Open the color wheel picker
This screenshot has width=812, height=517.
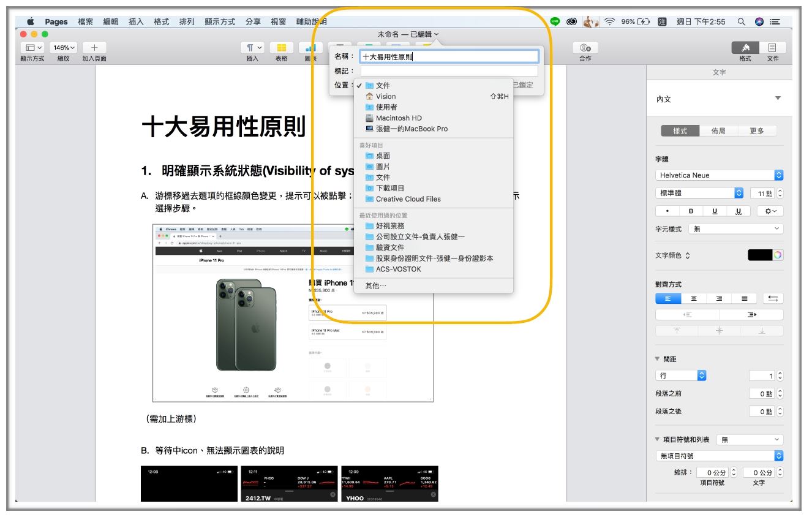778,255
